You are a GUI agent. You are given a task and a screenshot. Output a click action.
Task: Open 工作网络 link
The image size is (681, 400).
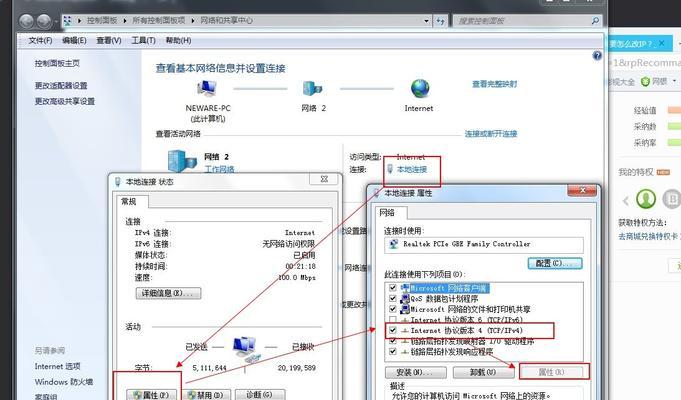tap(219, 169)
